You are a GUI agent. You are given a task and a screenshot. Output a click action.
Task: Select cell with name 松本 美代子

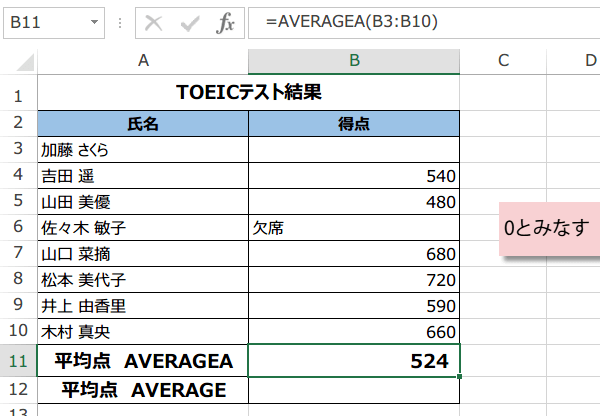point(143,280)
